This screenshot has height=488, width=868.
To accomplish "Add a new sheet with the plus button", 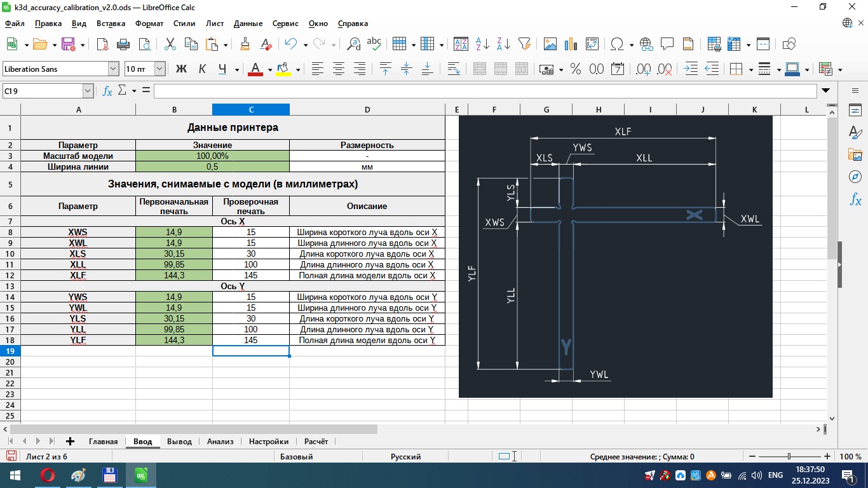I will [x=70, y=442].
